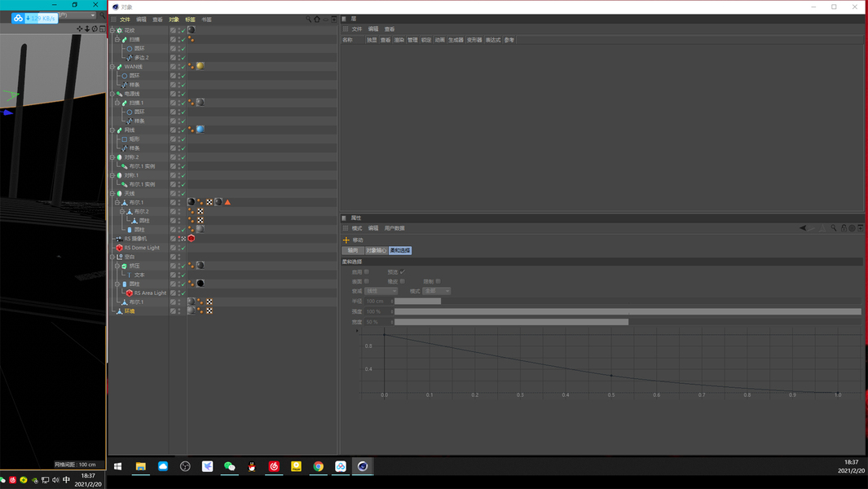Collapse the 天线 tree node
868x489 pixels.
point(112,193)
